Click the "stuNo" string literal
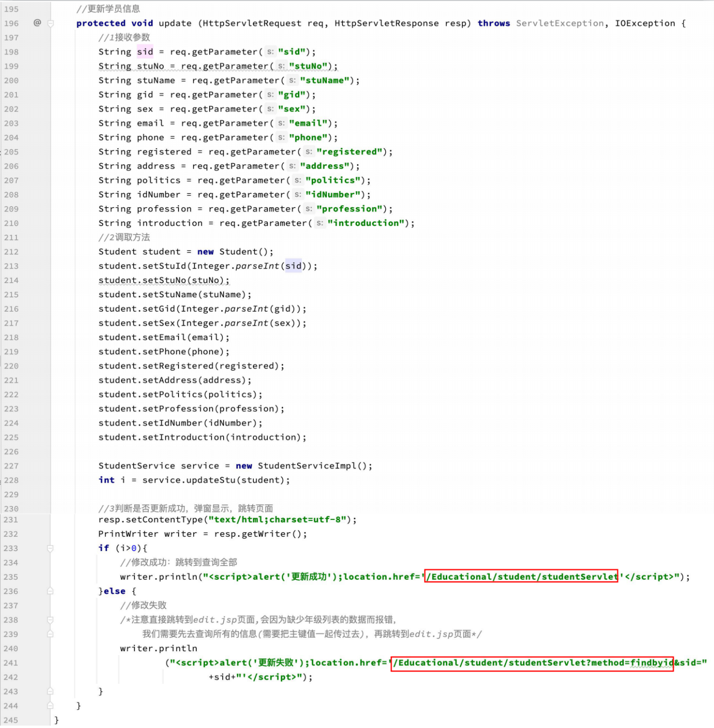Image resolution: width=714 pixels, height=728 pixels. [x=308, y=66]
